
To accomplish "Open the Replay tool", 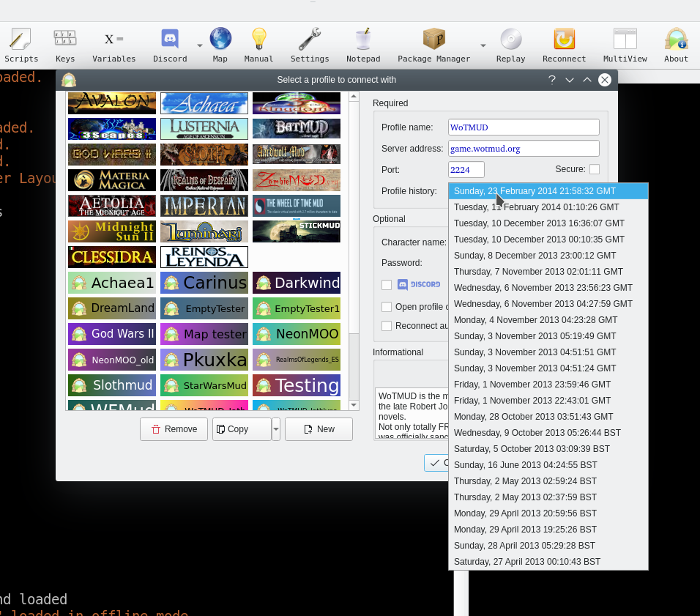I will point(510,45).
